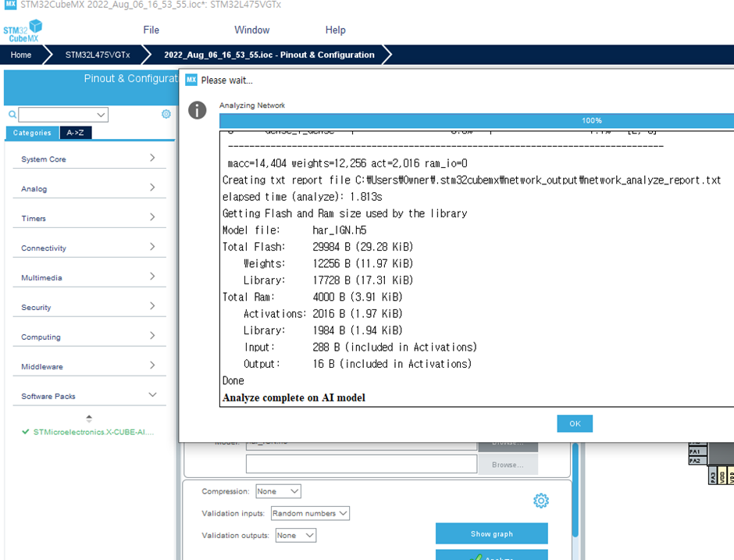Click the sort arrows above the X-CUBE-AI entry
Screen dimensions: 734x560
coord(88,419)
